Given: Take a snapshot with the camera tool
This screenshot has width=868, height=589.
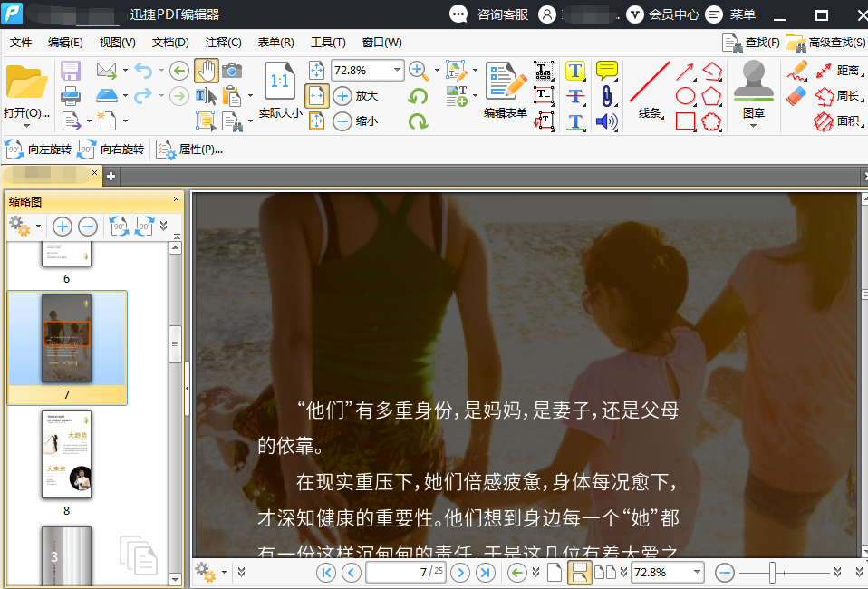Looking at the screenshot, I should tap(232, 71).
